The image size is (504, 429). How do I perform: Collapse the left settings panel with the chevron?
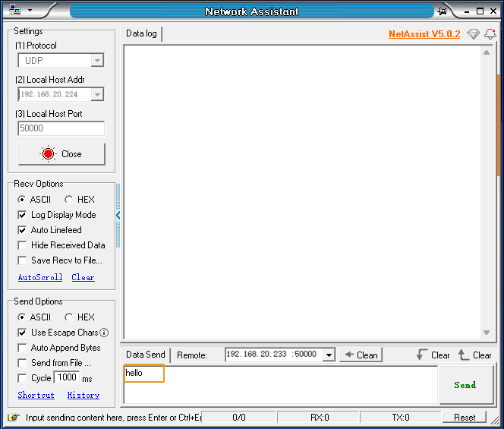click(118, 216)
